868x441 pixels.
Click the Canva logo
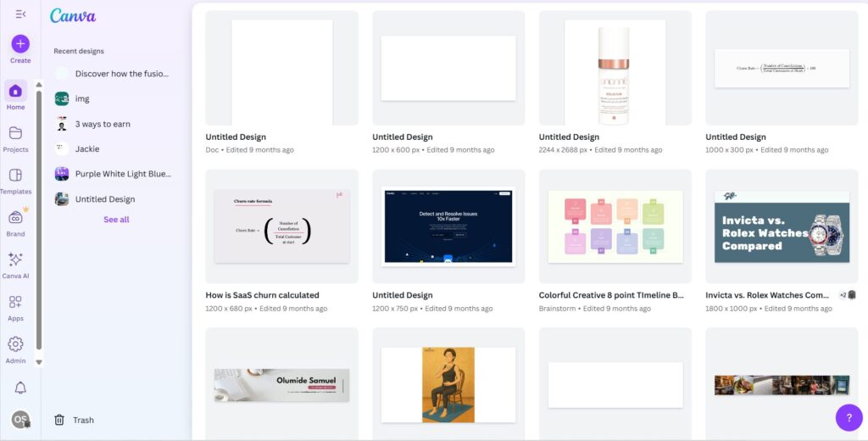[x=73, y=15]
